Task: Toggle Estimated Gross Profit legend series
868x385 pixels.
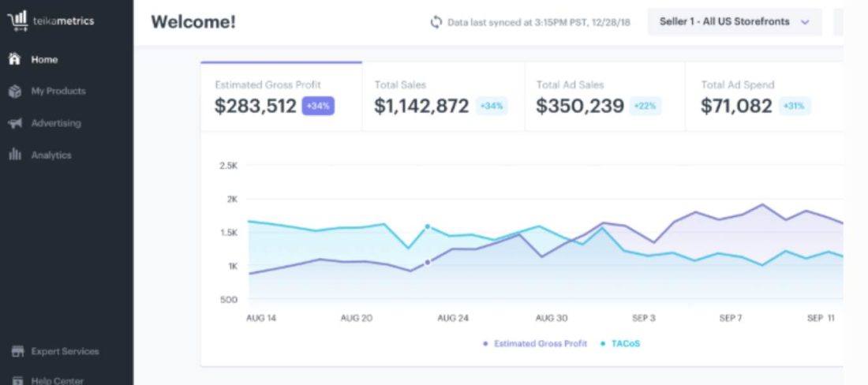Action: 535,343
